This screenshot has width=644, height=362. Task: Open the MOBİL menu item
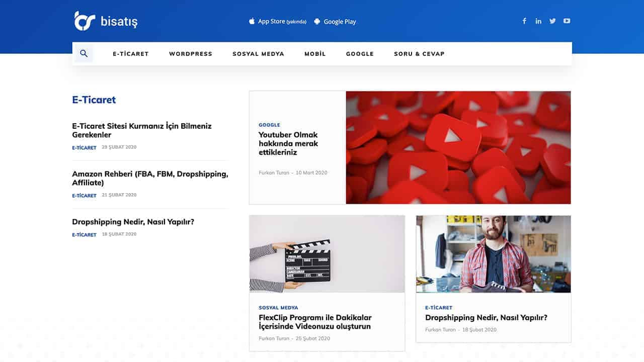(x=315, y=54)
